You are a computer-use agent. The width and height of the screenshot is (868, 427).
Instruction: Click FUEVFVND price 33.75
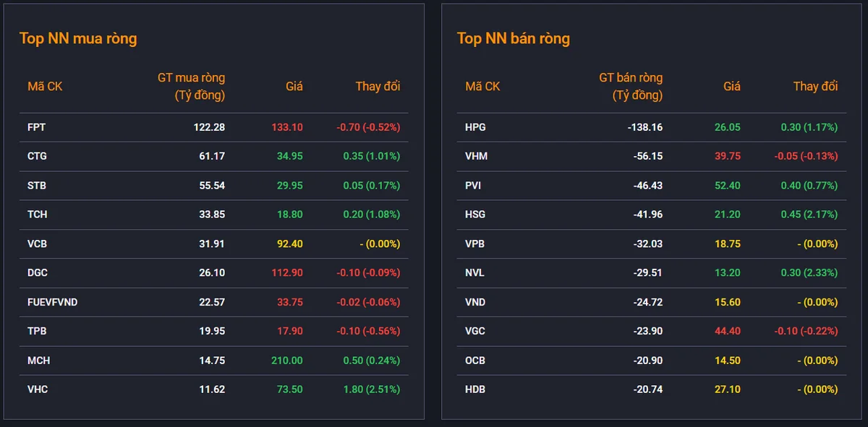[x=289, y=302]
